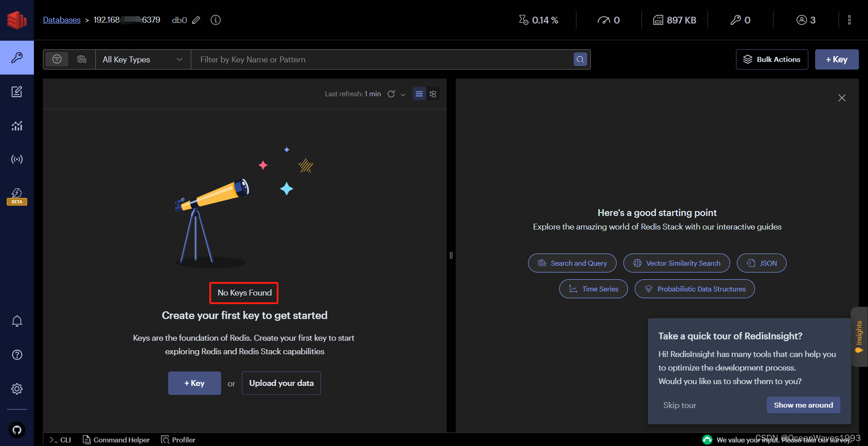This screenshot has height=446, width=868.
Task: Click the db0 database index label
Action: pyautogui.click(x=179, y=20)
